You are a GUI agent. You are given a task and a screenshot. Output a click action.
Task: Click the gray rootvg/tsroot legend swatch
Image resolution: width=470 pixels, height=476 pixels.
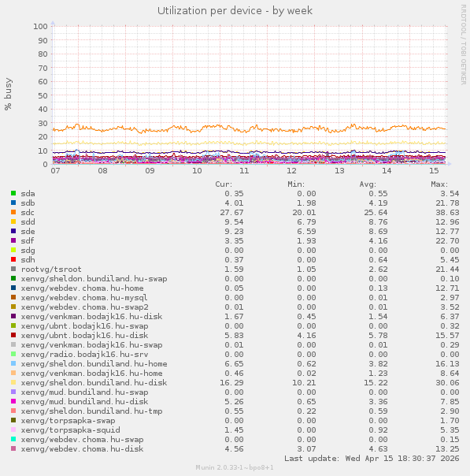coord(13,269)
